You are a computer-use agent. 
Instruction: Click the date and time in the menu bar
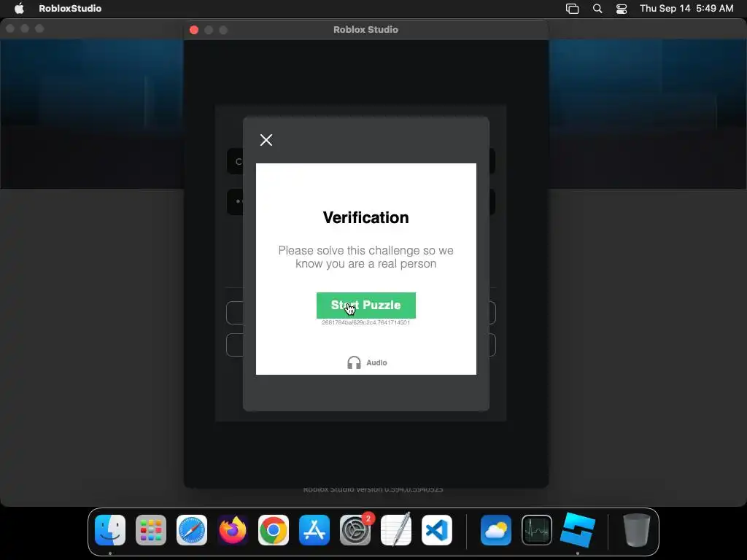coord(686,8)
